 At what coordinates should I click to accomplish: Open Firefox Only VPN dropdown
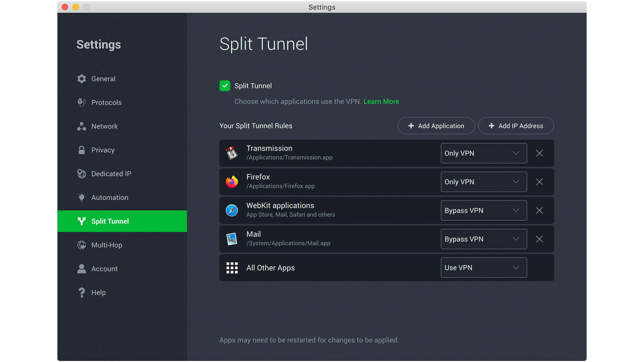pyautogui.click(x=483, y=182)
